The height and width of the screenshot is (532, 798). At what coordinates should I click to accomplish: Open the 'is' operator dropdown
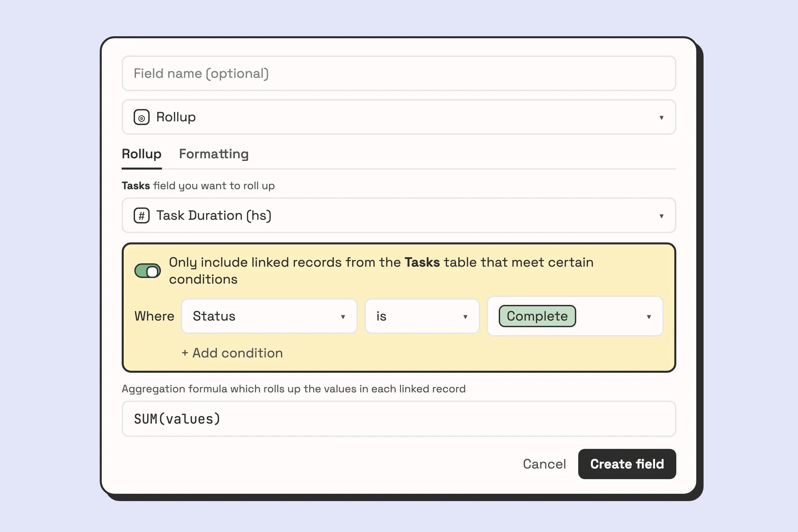click(x=422, y=316)
